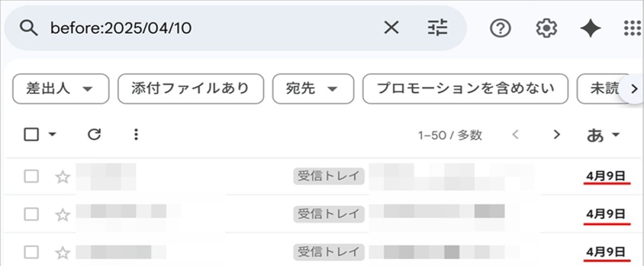Expand the 宛先 filter dropdown
The width and height of the screenshot is (644, 266).
313,89
